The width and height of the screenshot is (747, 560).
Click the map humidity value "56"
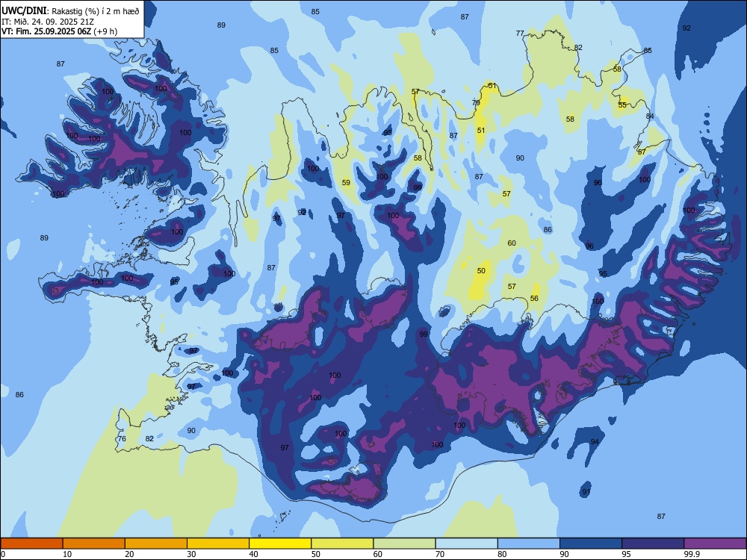[x=534, y=298]
